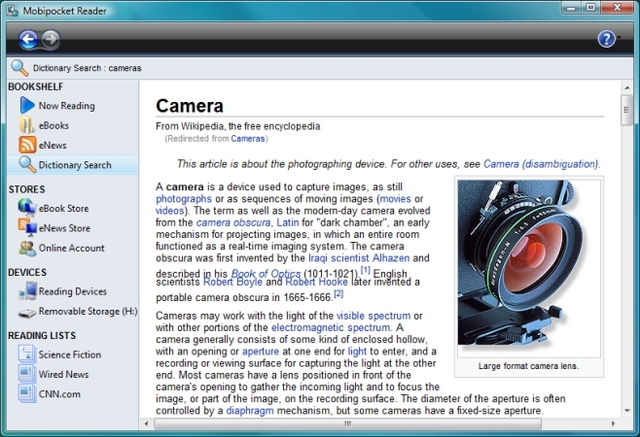Image resolution: width=640 pixels, height=437 pixels.
Task: Click the Mobipocket Reader title bar icon
Action: (x=13, y=10)
